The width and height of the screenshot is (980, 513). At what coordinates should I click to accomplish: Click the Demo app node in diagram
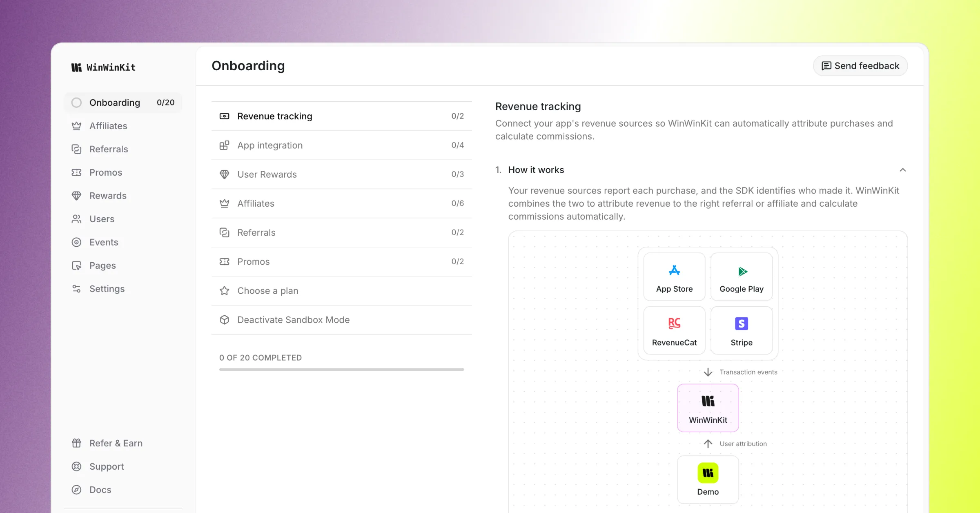coord(708,480)
